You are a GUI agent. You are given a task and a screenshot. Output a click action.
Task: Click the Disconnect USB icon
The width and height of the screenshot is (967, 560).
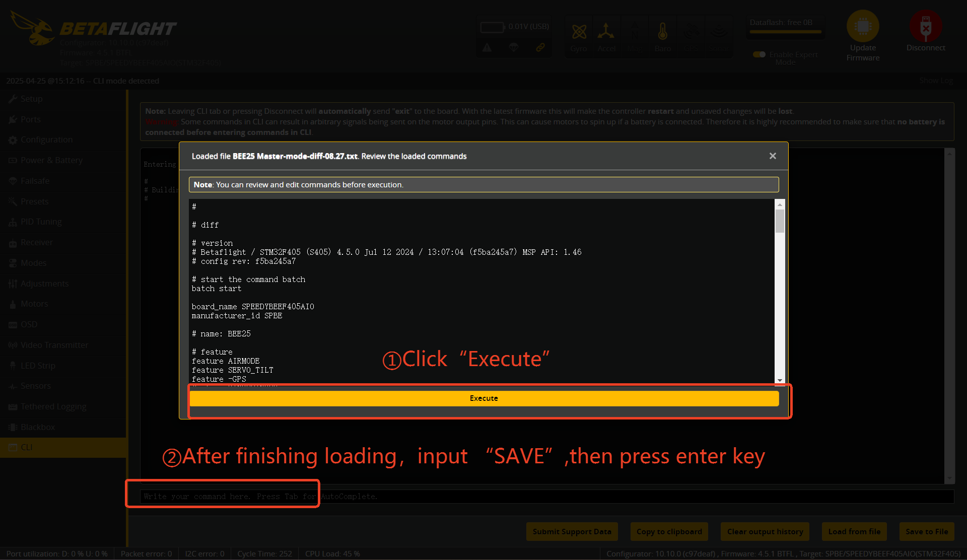pos(926,26)
